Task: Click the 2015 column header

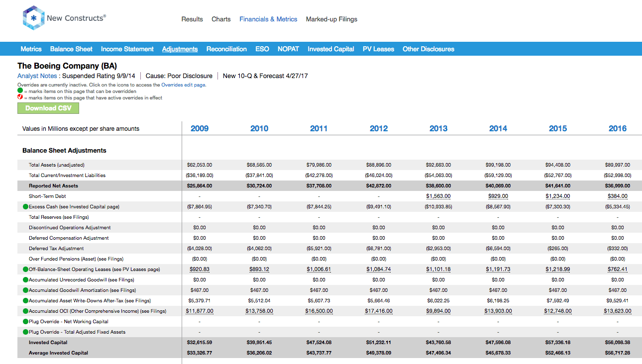Action: pos(558,128)
